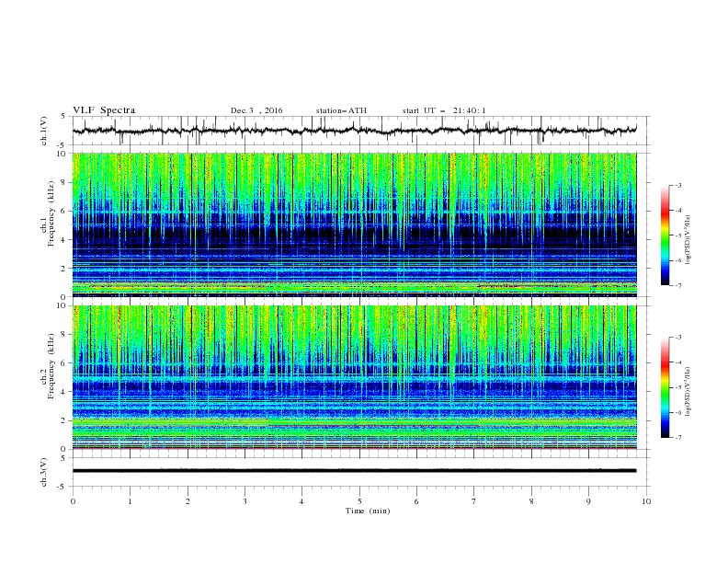Click the "ch.3(V)" axis label
This screenshot has height=563, width=728.
tap(44, 472)
